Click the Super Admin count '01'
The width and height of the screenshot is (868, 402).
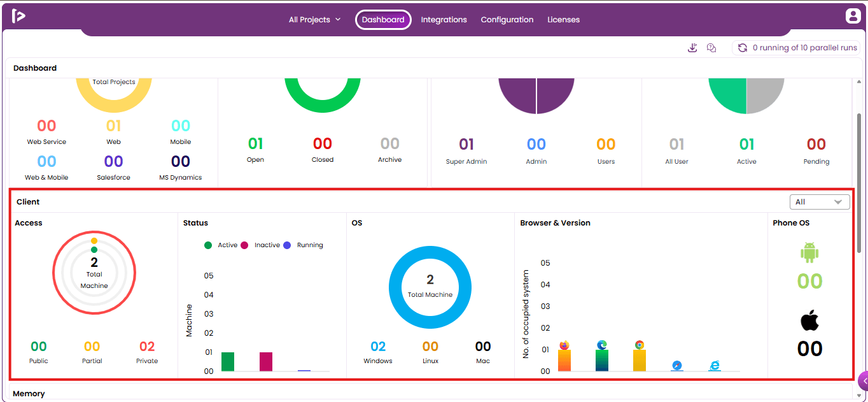click(466, 145)
